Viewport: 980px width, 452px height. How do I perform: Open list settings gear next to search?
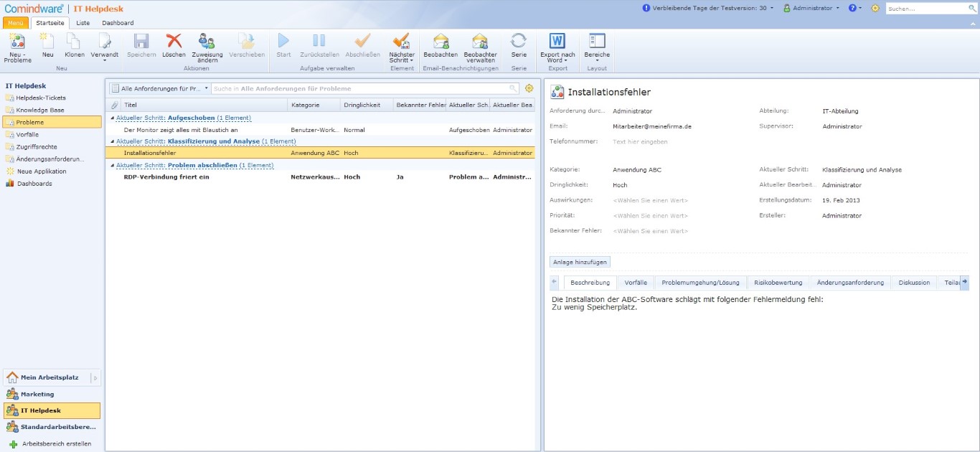tap(529, 88)
